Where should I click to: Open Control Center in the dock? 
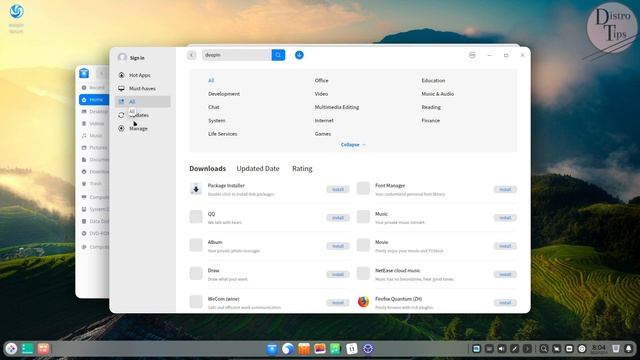coord(368,349)
